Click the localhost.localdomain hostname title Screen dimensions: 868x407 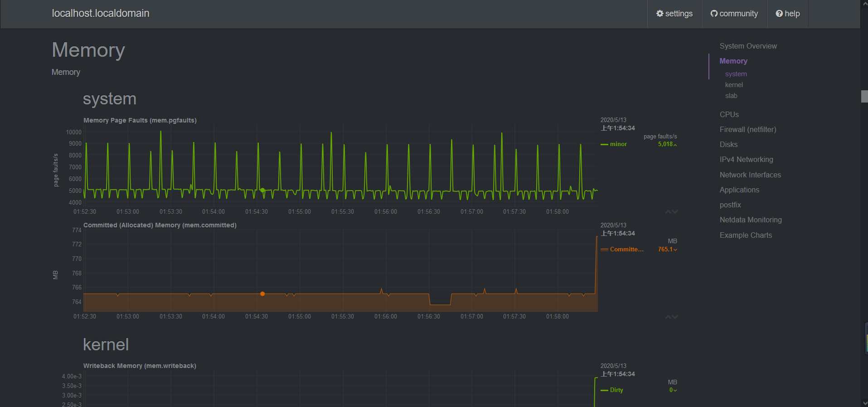coord(101,14)
